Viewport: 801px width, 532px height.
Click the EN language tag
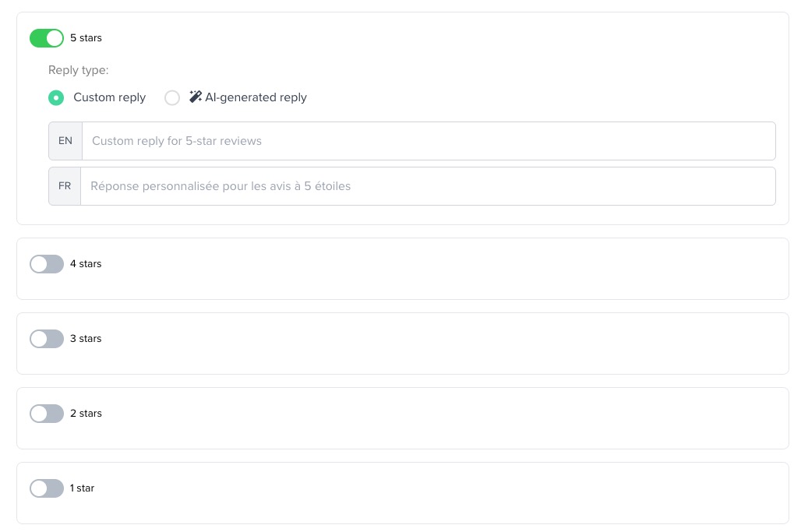[65, 141]
